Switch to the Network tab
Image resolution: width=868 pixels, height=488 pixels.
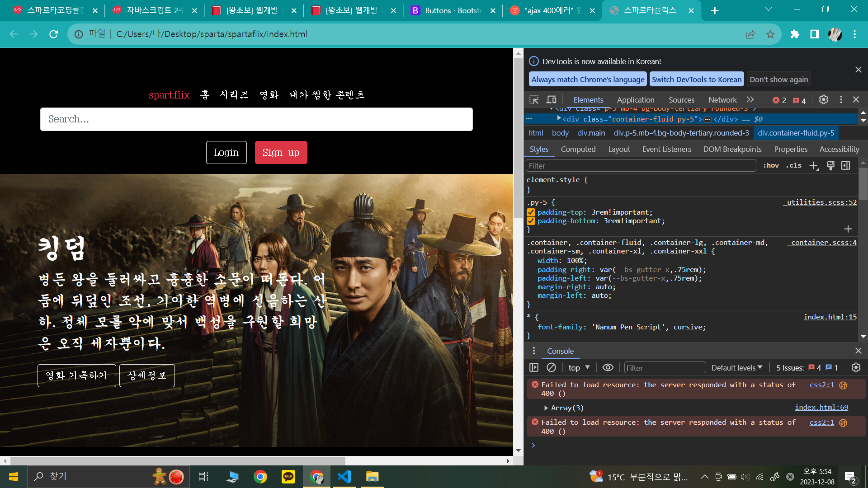tap(722, 100)
